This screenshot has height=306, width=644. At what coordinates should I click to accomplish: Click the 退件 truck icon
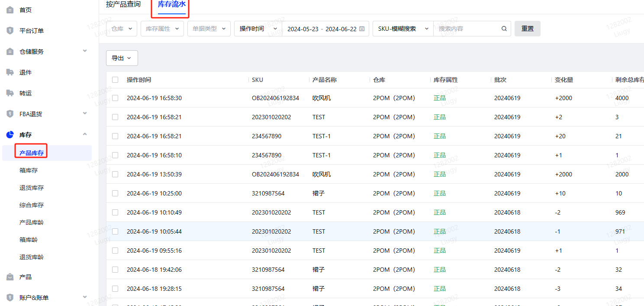tap(10, 72)
